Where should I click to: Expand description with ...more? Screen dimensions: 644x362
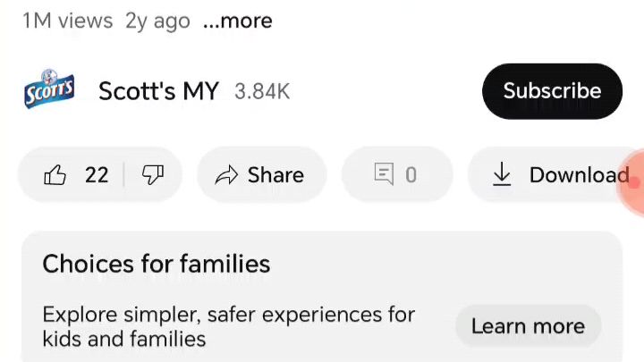point(237,21)
